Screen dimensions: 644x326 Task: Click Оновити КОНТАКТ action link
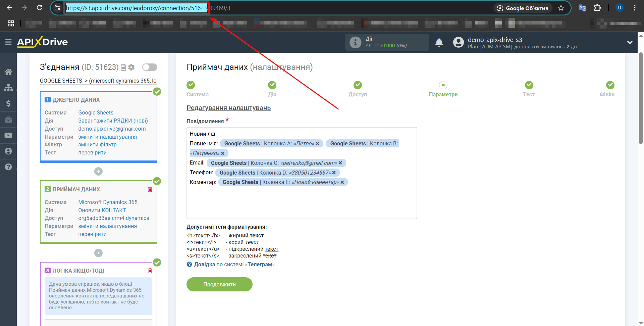pyautogui.click(x=102, y=210)
